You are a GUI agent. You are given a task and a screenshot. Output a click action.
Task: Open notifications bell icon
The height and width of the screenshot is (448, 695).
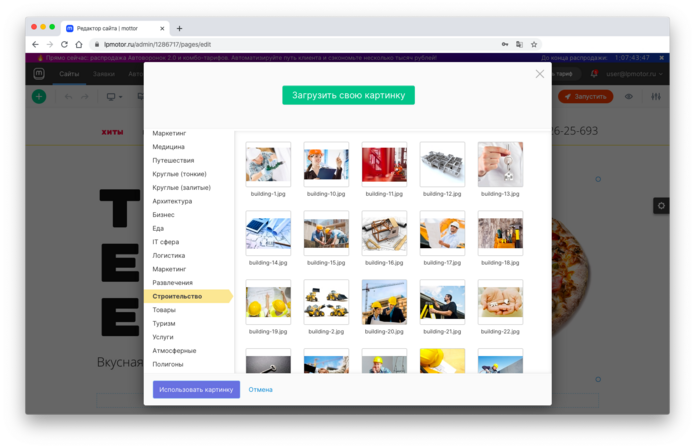[x=594, y=74]
